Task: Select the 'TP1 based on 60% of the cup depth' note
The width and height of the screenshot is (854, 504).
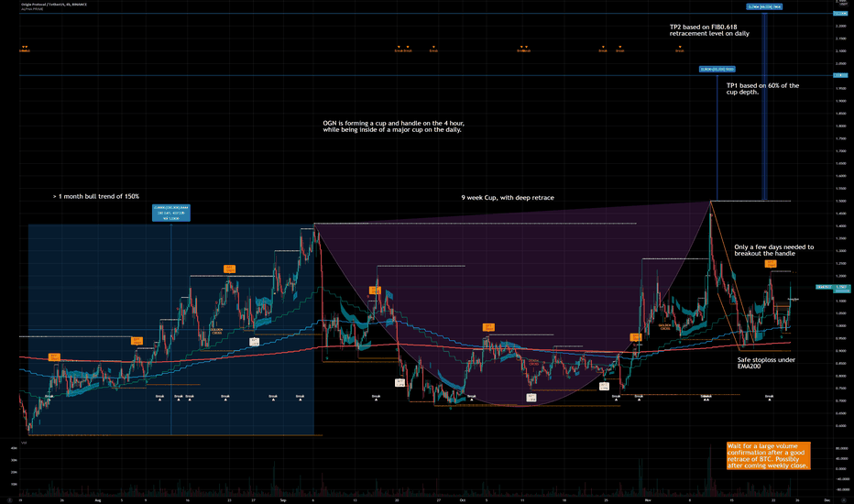Action: [x=762, y=89]
